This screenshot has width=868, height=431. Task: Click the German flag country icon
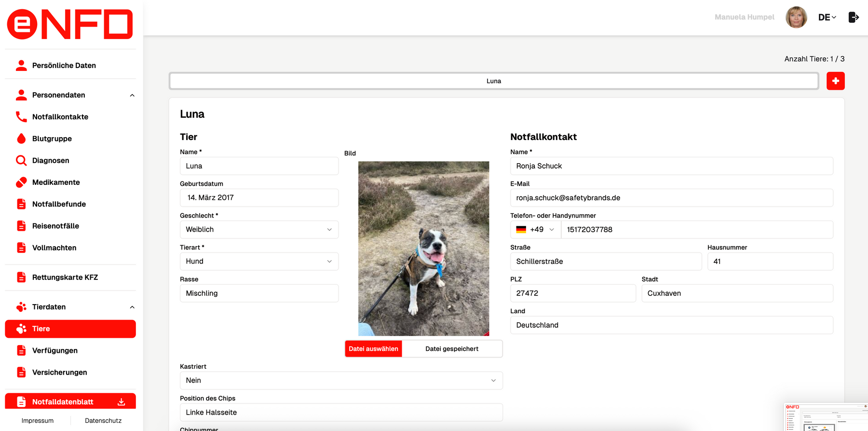(x=521, y=230)
